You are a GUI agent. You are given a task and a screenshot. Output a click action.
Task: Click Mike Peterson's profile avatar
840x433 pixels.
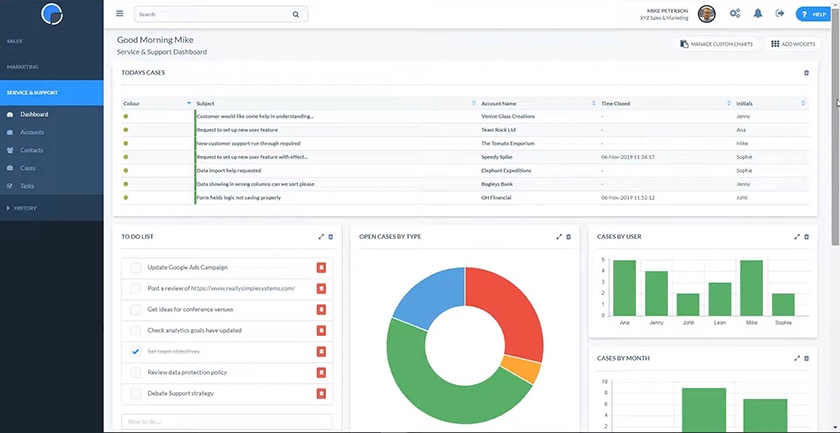coord(707,14)
